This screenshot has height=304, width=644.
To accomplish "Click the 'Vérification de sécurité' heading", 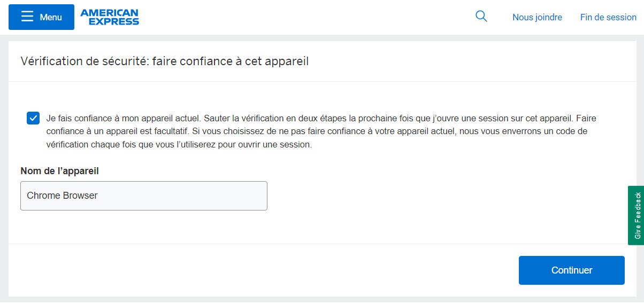I will (x=83, y=61).
